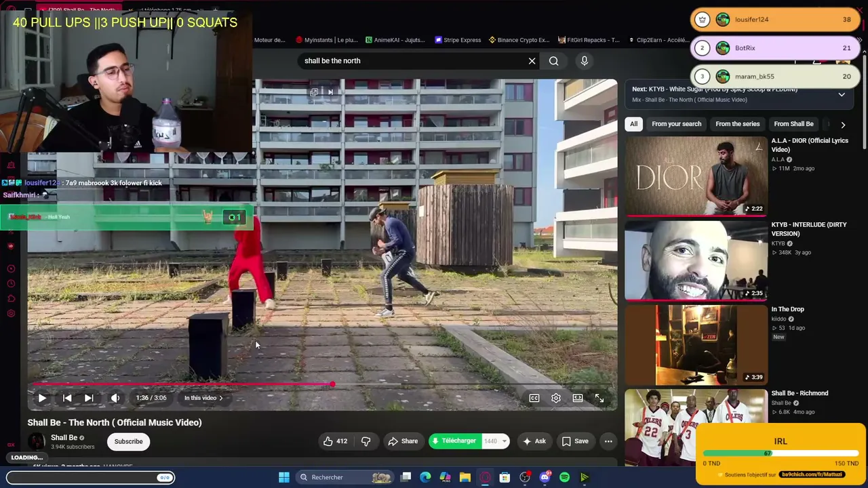Open the Shall Be channel avatar
Screen dimensions: 868x488
(36, 442)
